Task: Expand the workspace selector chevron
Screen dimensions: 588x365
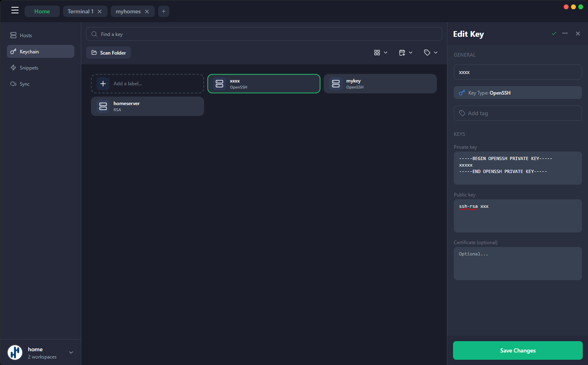Action: [x=71, y=352]
